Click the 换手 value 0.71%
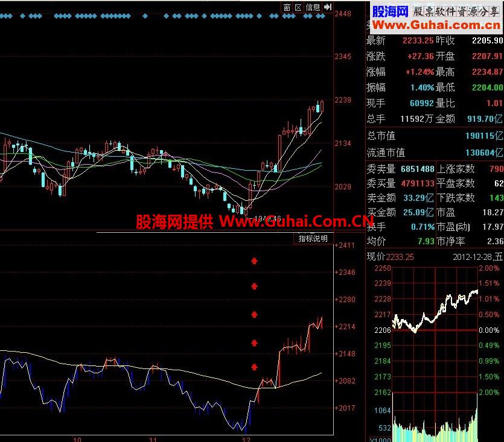Image resolution: width=504 pixels, height=442 pixels. (x=423, y=227)
